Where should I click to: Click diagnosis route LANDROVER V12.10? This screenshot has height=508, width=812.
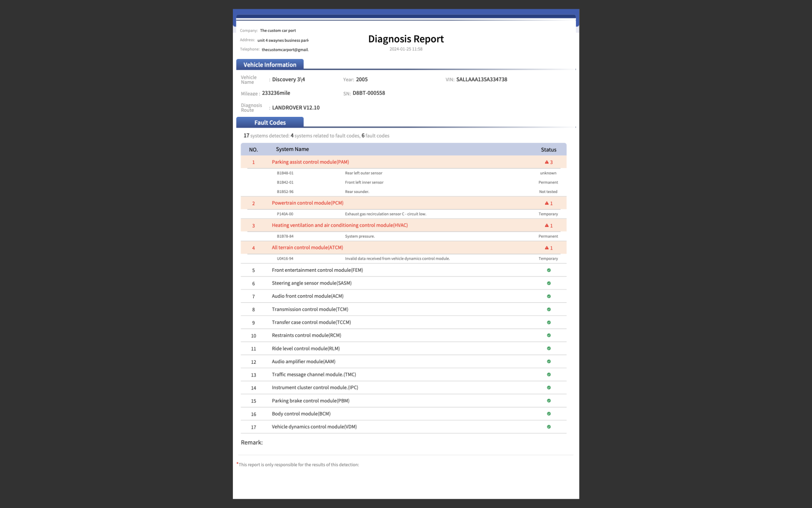click(296, 108)
